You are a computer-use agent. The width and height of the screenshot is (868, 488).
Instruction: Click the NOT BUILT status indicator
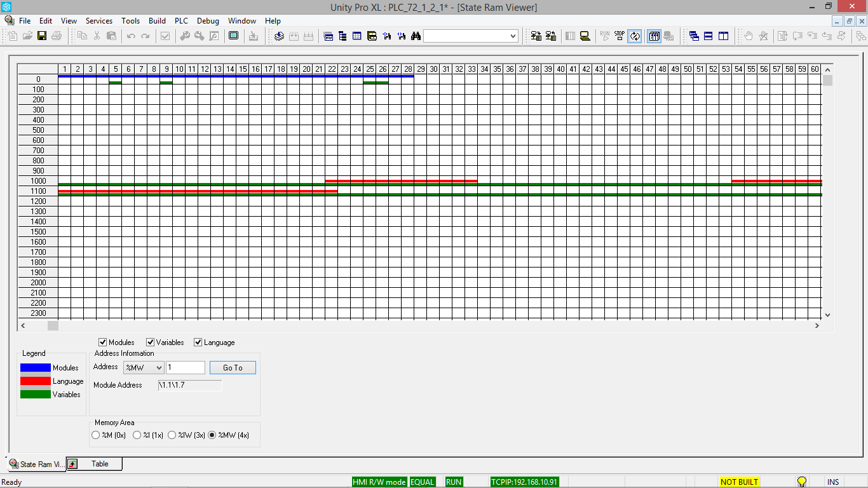tap(739, 482)
